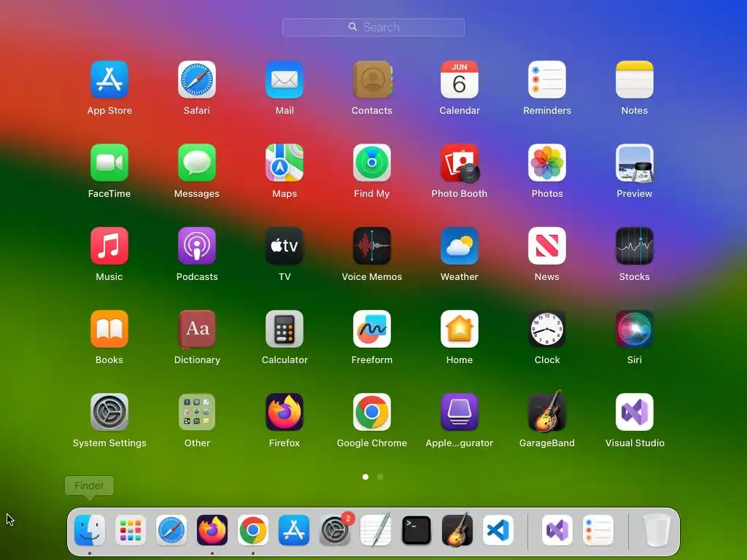Launch Photo Booth
747x560 pixels.
click(460, 163)
